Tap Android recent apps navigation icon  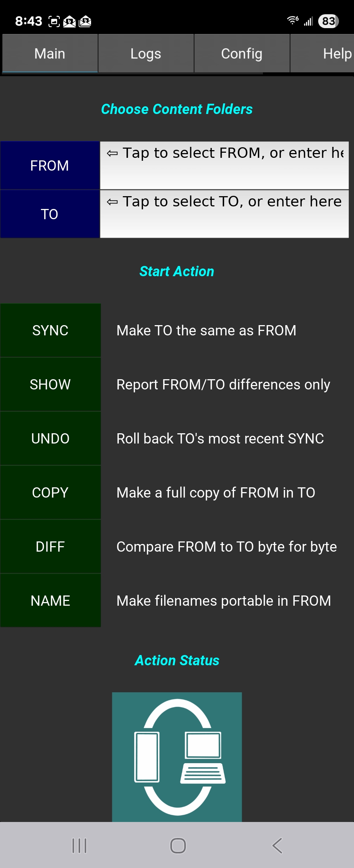(79, 845)
